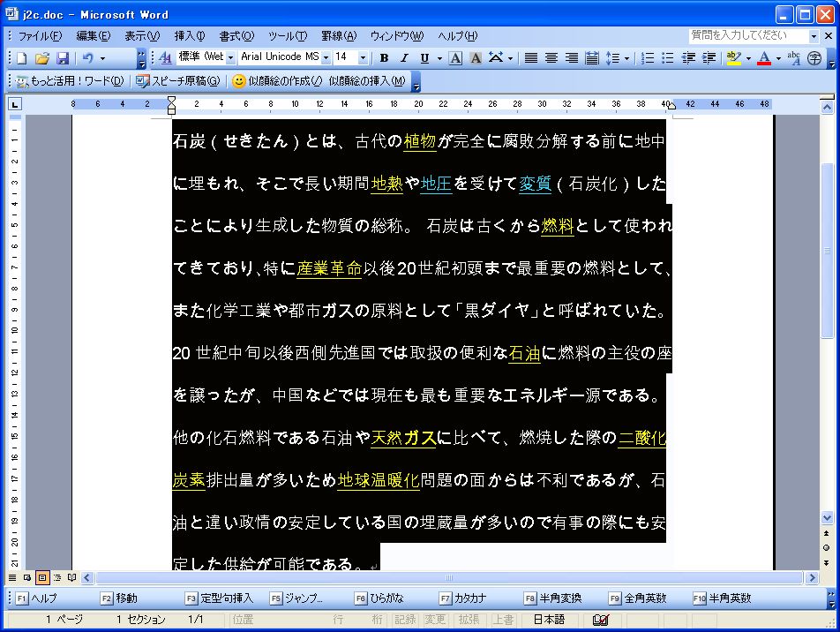The height and width of the screenshot is (632, 840).
Task: Click the bulleted list icon
Action: (668, 58)
